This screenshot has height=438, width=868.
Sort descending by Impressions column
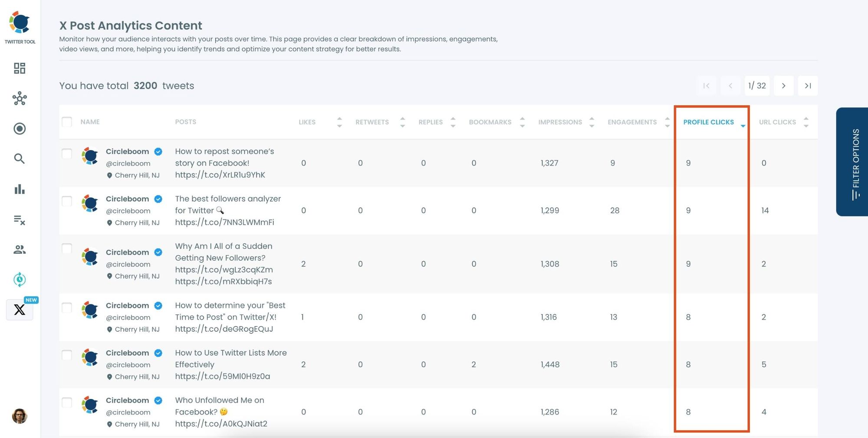[592, 125]
